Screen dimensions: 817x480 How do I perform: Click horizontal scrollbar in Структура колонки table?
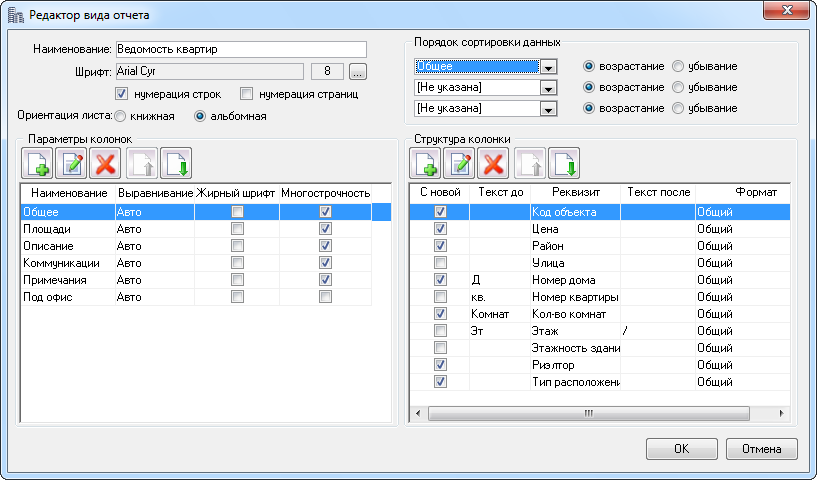(x=590, y=412)
